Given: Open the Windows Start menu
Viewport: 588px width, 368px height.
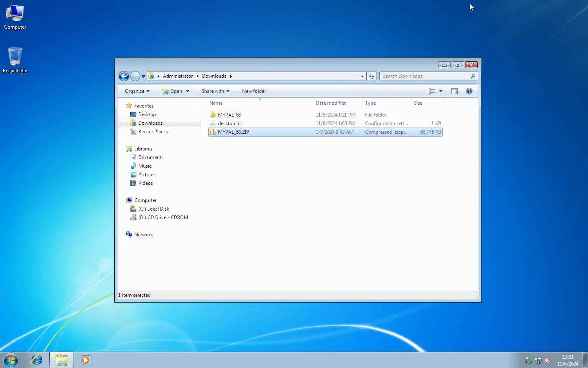Looking at the screenshot, I should (x=11, y=360).
